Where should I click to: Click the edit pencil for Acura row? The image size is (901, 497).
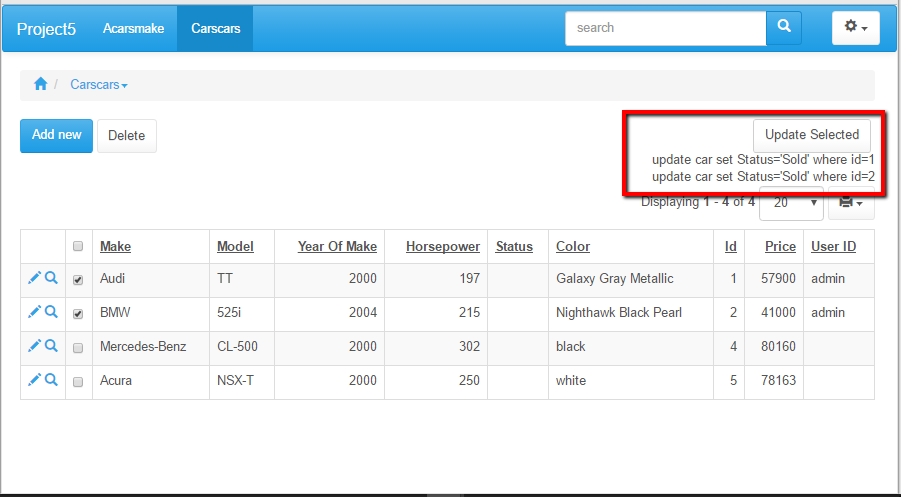[34, 380]
